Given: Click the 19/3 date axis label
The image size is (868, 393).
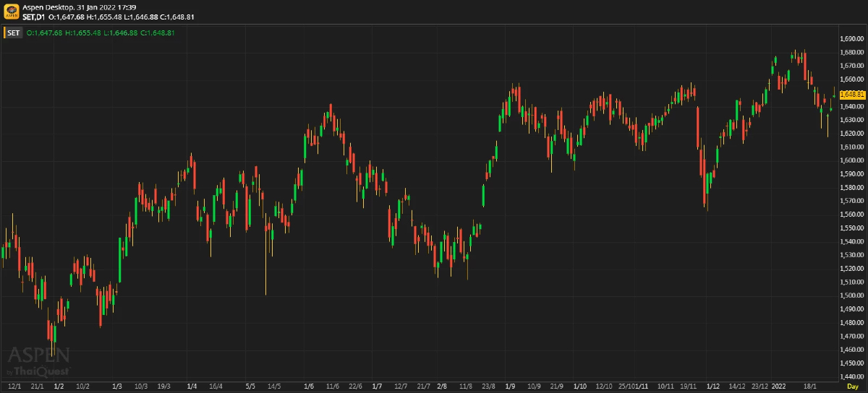Looking at the screenshot, I should 163,386.
